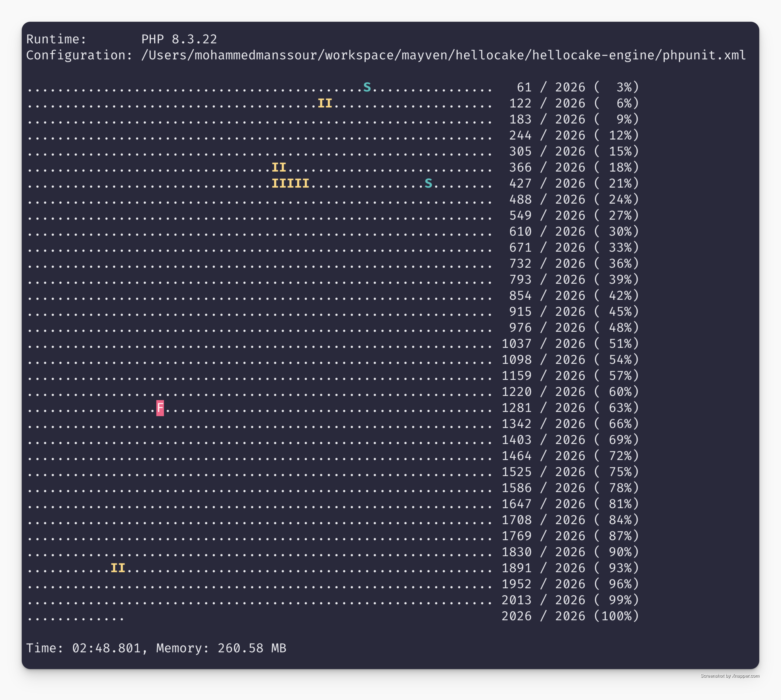Click the '793 / 2026 ( 39%)' progress text
The height and width of the screenshot is (700, 781).
pyautogui.click(x=574, y=280)
